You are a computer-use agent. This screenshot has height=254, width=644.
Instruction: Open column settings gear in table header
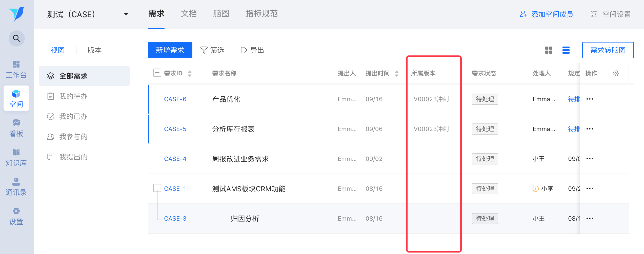616,73
